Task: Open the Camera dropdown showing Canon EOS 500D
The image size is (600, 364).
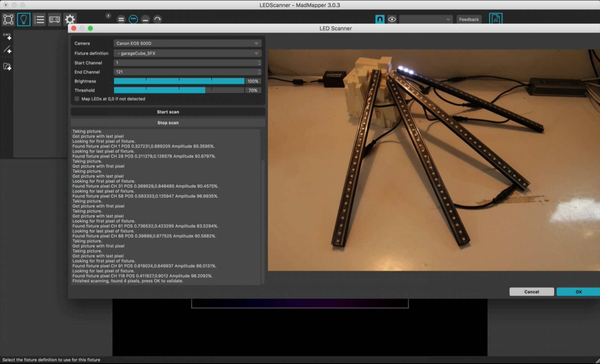Action: pos(187,43)
